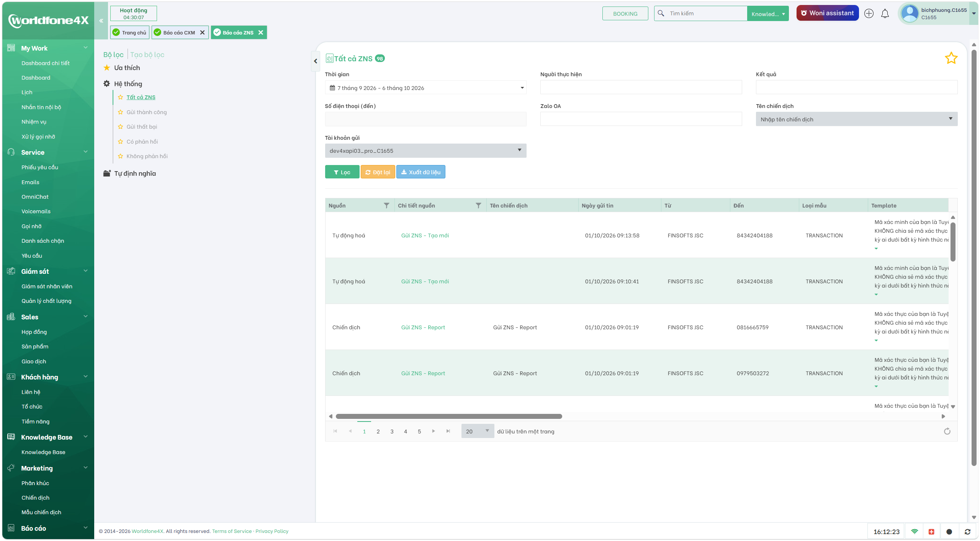Image resolution: width=980 pixels, height=541 pixels.
Task: Mark report as favorite with star icon
Action: coord(951,58)
